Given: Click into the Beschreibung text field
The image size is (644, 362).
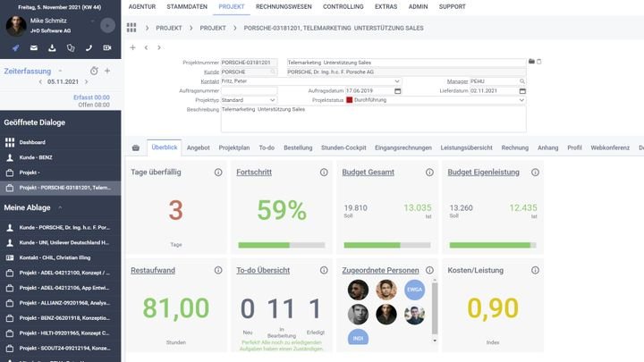Looking at the screenshot, I should tap(373, 119).
